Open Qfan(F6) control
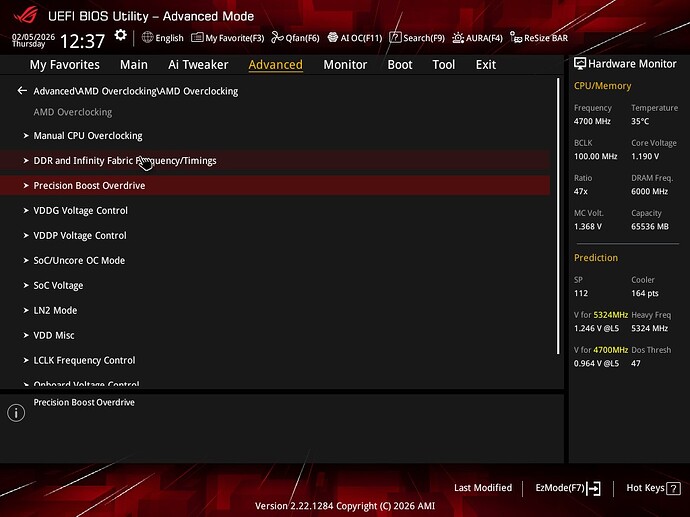The width and height of the screenshot is (690, 517). [x=295, y=38]
